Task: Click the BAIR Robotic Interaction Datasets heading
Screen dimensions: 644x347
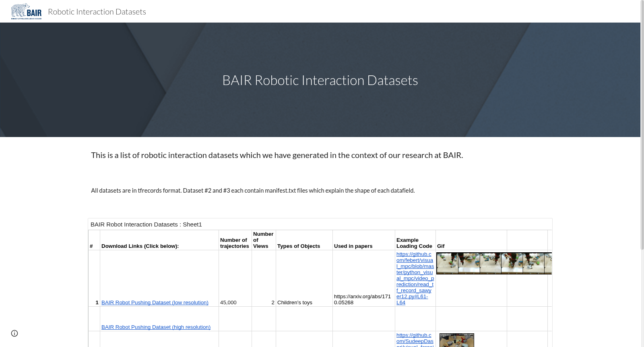Action: tap(320, 80)
